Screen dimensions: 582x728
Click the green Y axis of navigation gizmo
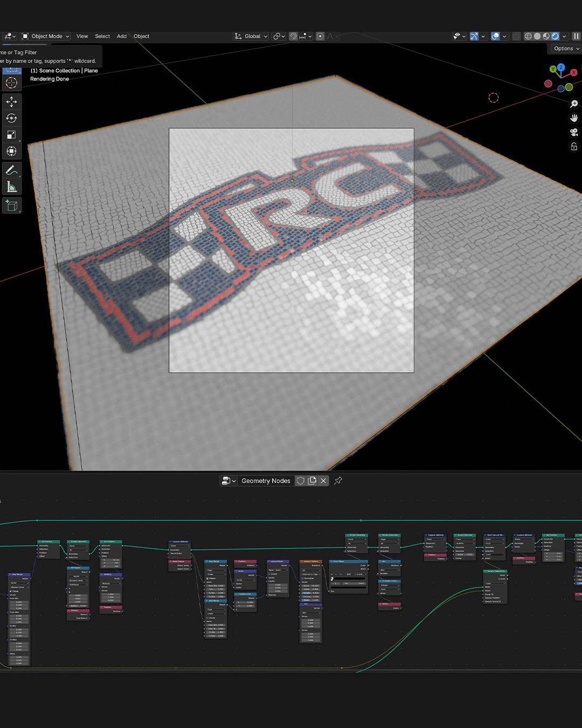(x=553, y=70)
